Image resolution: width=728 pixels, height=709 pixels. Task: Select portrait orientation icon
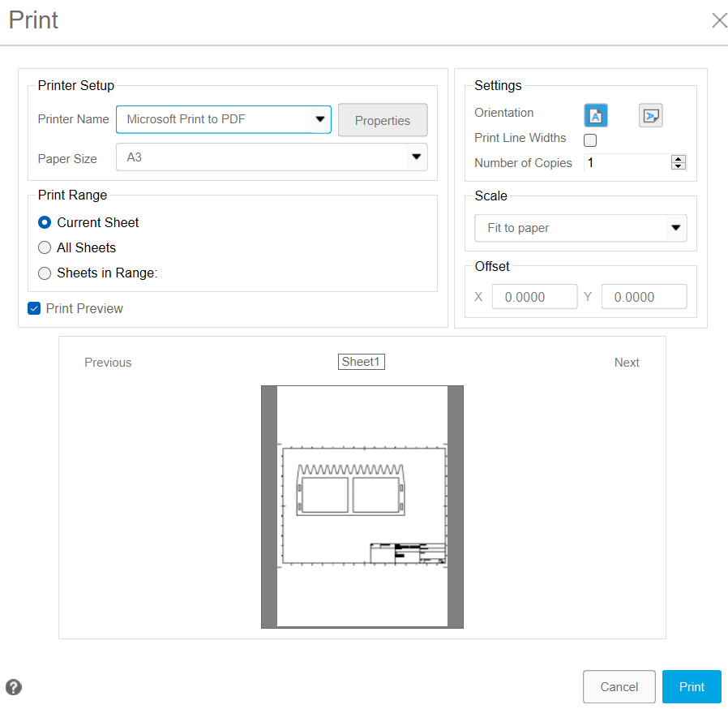(x=596, y=116)
